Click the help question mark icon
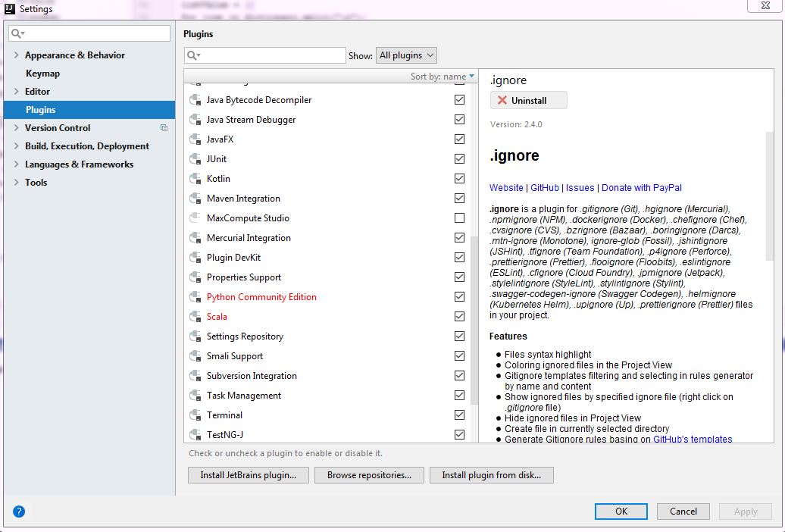Viewport: 785px width, 532px height. [x=18, y=512]
